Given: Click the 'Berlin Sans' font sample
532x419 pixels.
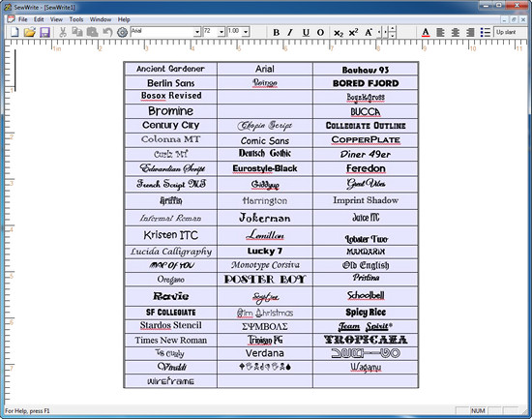Looking at the screenshot, I should pos(170,83).
